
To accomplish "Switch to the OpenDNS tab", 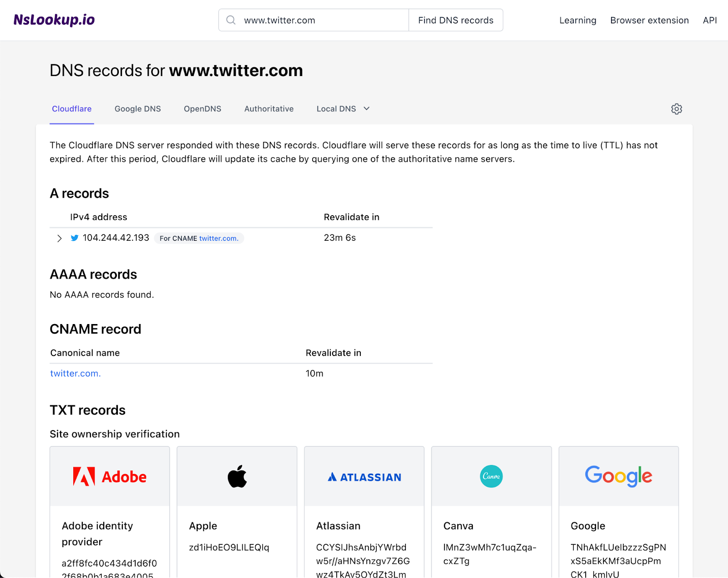I will [202, 109].
